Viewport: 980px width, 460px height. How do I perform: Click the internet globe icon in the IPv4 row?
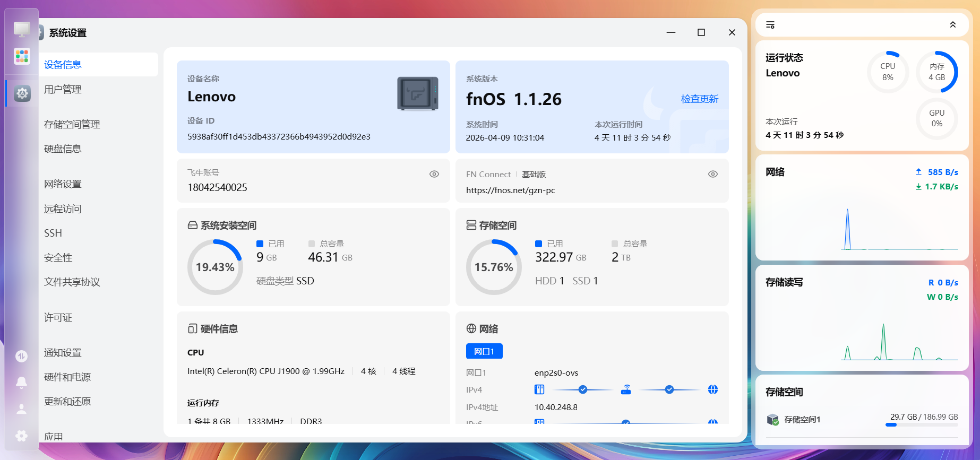click(713, 390)
